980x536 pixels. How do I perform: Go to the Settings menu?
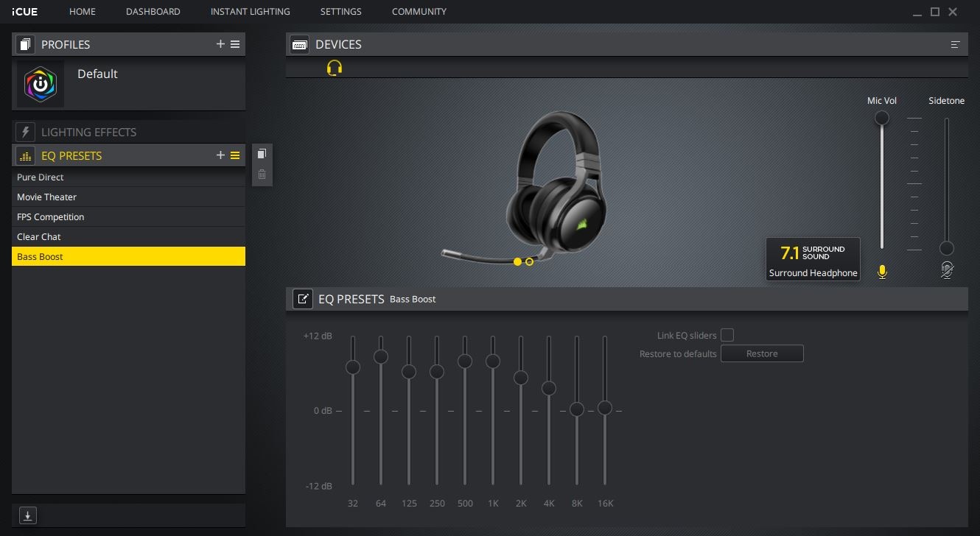tap(340, 12)
